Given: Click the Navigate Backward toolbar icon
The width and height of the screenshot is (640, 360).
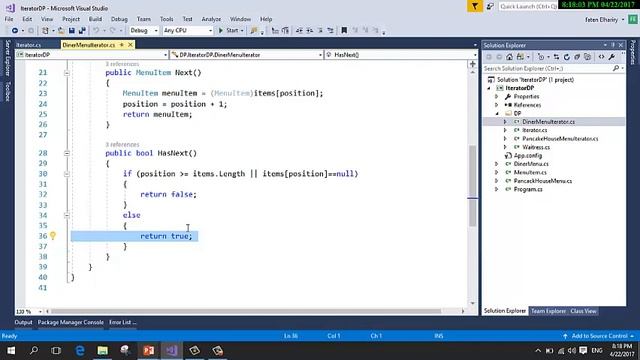Looking at the screenshot, I should [x=15, y=31].
